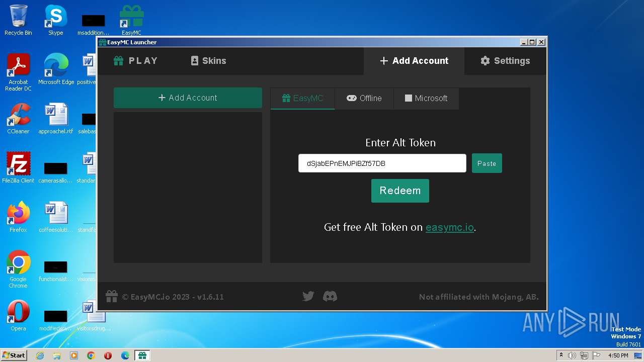Open approachel.rtf desktop file
644x362 pixels.
(56, 119)
